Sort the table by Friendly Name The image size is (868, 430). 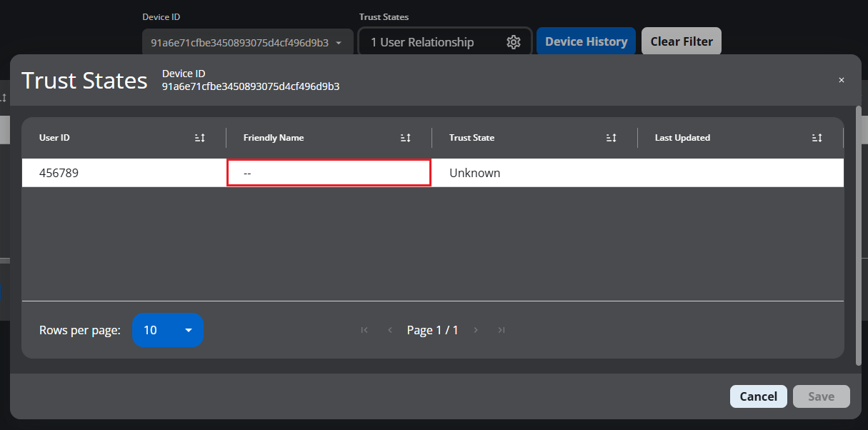[406, 138]
